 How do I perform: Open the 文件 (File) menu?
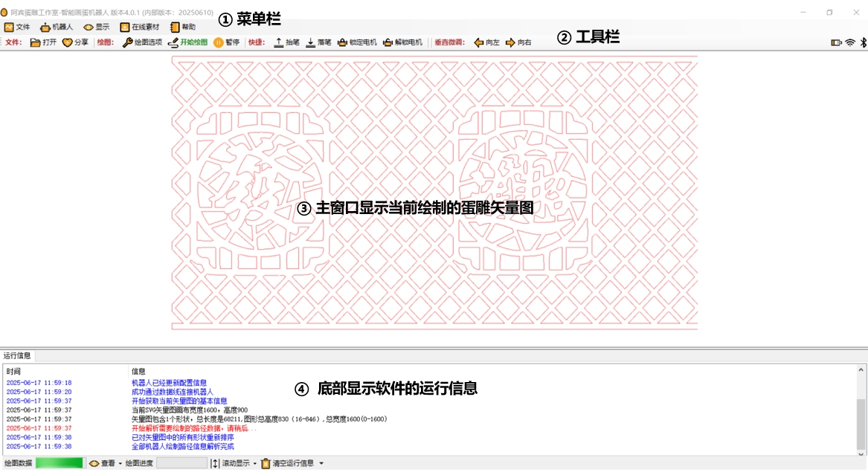(x=16, y=27)
